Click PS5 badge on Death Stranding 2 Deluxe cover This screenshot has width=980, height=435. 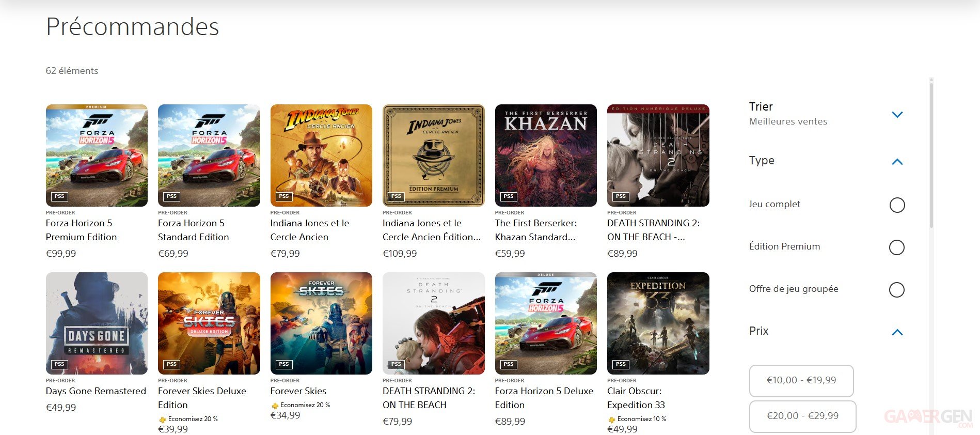pyautogui.click(x=621, y=196)
